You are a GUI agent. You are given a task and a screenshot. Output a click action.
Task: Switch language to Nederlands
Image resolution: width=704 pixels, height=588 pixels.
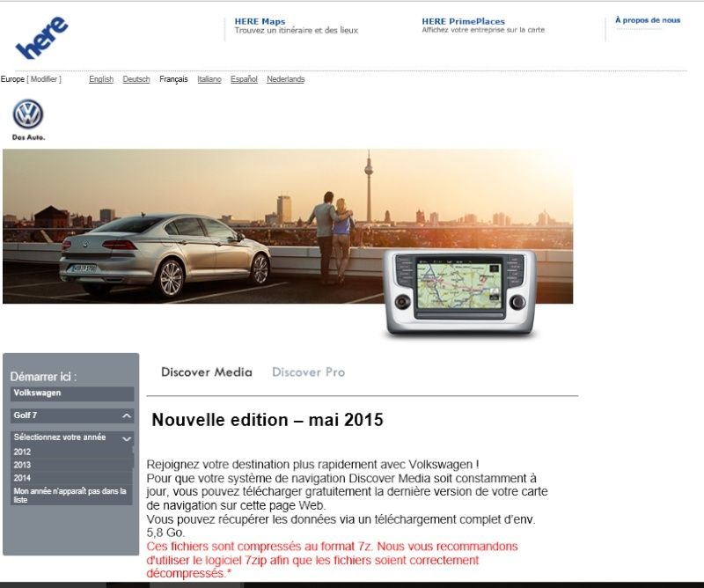pyautogui.click(x=285, y=79)
